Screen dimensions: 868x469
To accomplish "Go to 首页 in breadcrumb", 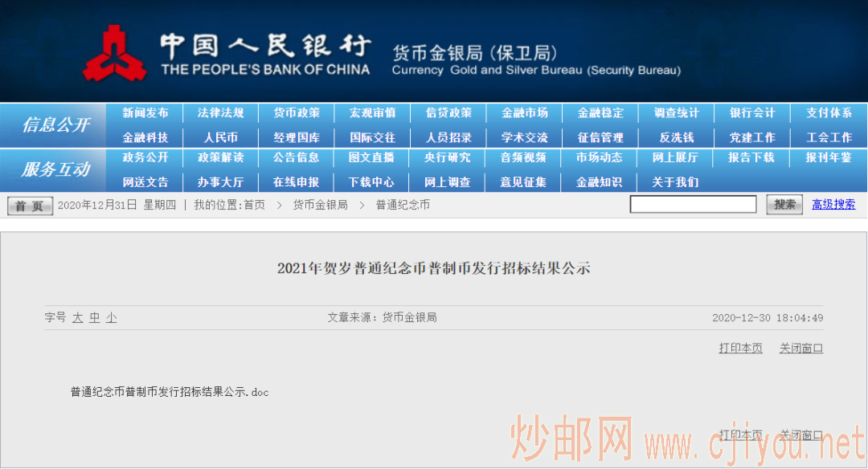I will pyautogui.click(x=254, y=206).
